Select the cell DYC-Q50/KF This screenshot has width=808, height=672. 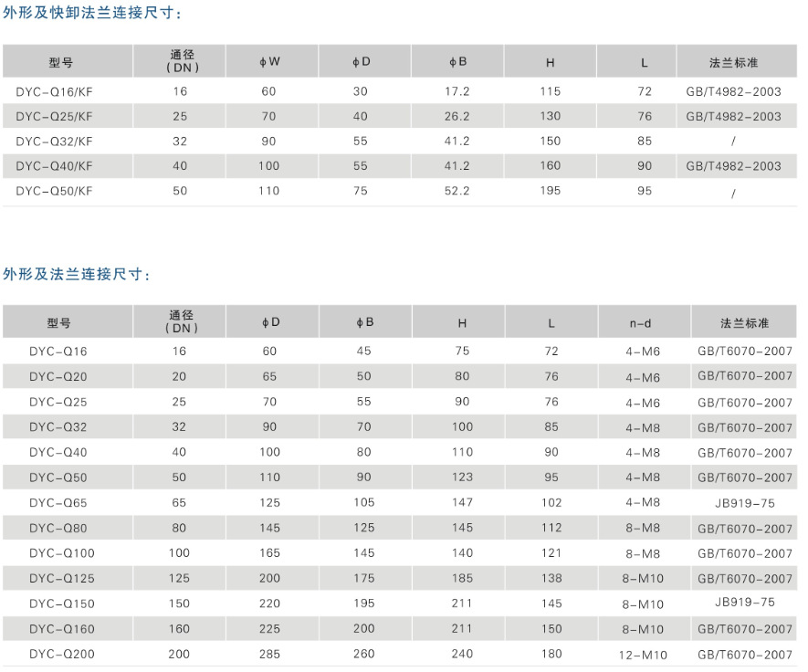(54, 191)
